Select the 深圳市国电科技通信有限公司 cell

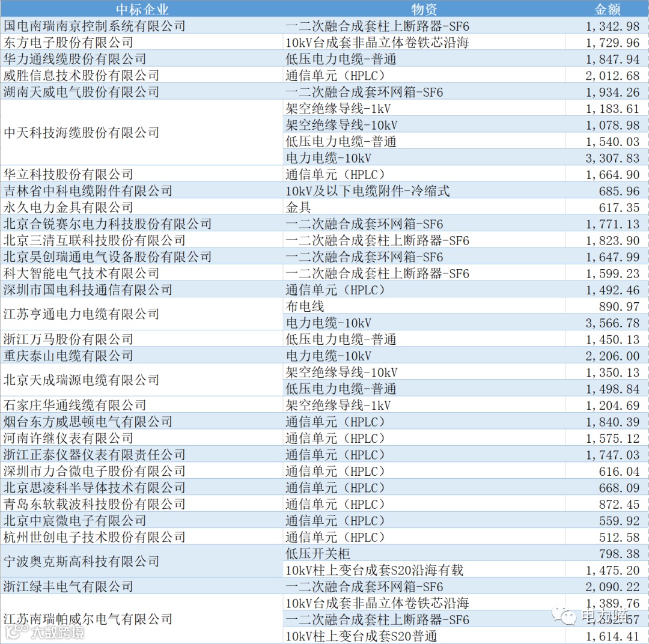tap(142, 290)
